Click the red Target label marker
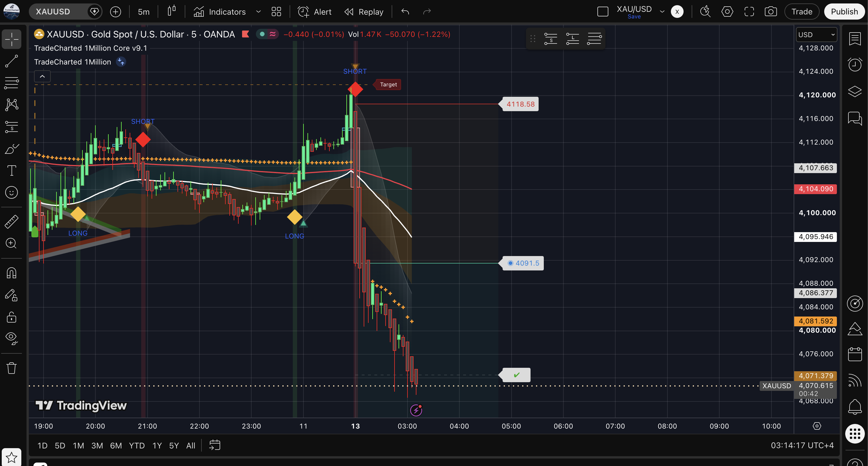 click(x=388, y=84)
